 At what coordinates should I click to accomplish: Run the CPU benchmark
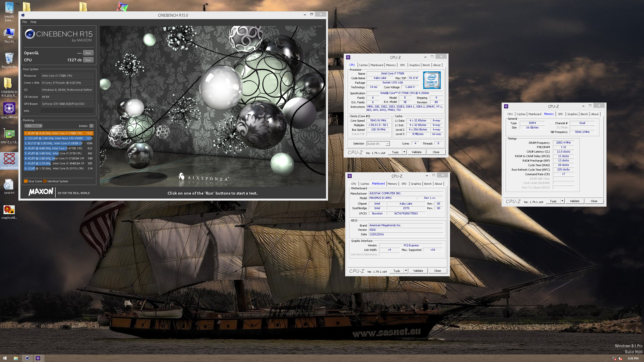coord(88,60)
